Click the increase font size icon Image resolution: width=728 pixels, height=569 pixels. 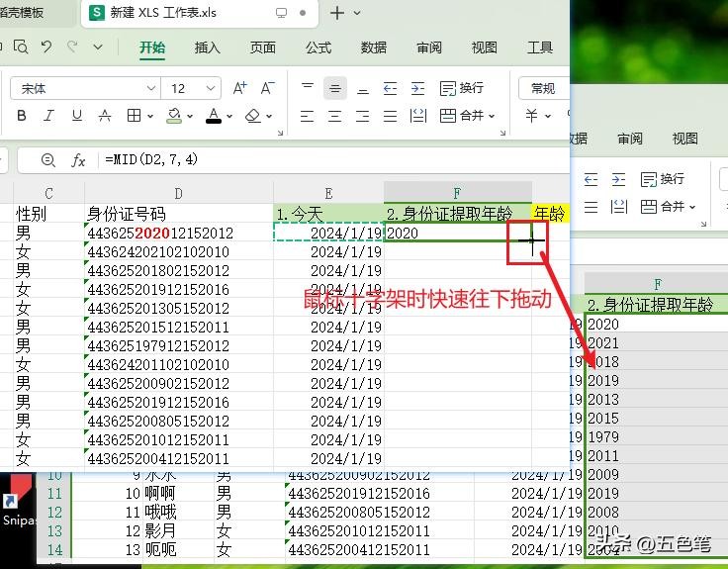point(239,88)
